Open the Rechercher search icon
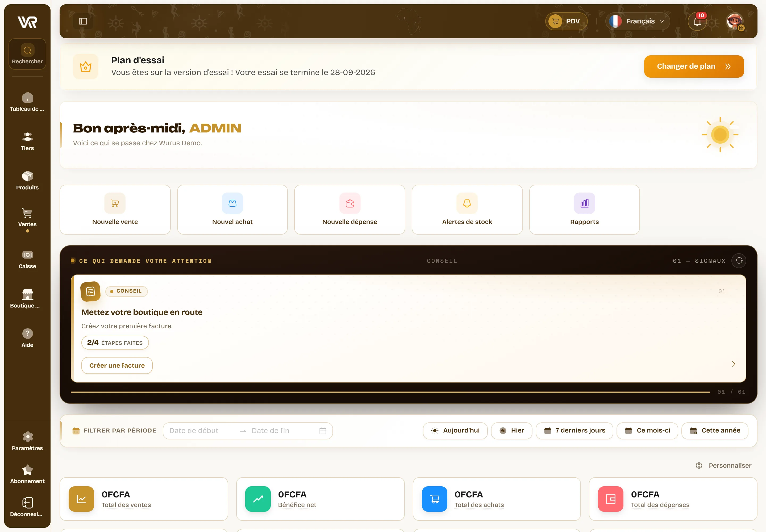 click(x=27, y=50)
